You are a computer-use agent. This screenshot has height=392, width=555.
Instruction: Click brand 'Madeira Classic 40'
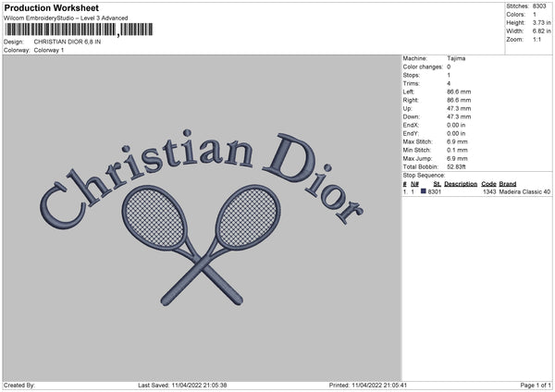(x=524, y=192)
